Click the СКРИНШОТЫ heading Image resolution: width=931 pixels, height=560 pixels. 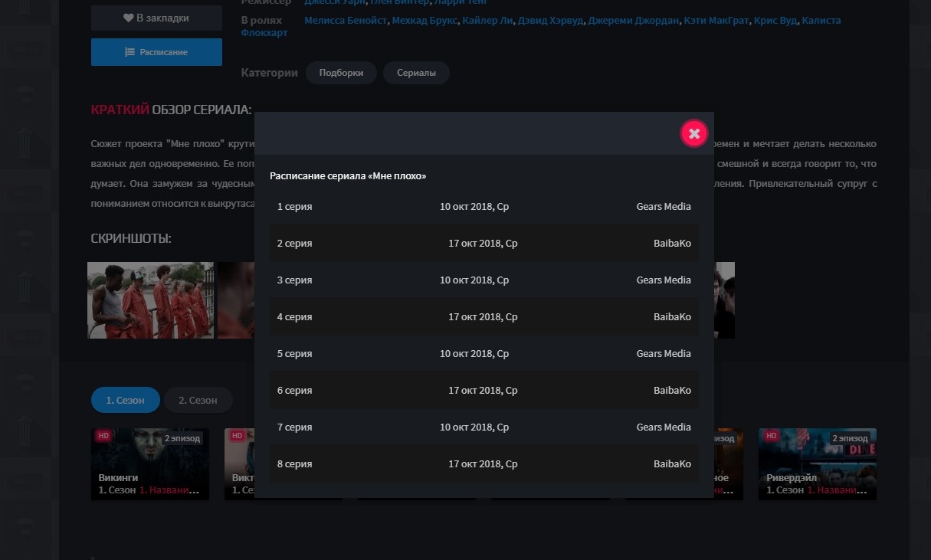pyautogui.click(x=131, y=239)
